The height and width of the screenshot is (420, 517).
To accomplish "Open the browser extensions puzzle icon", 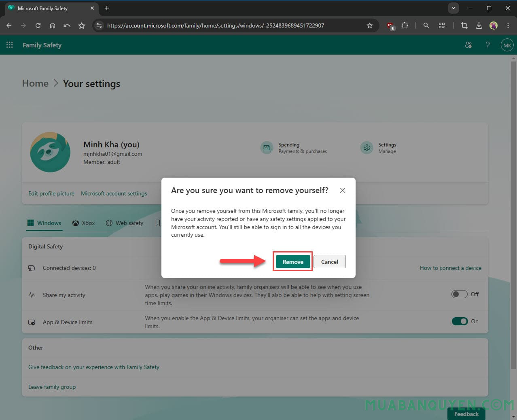I will [405, 25].
